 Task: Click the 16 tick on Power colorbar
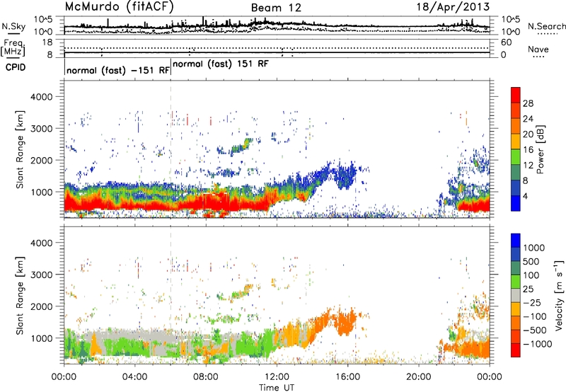(528, 150)
